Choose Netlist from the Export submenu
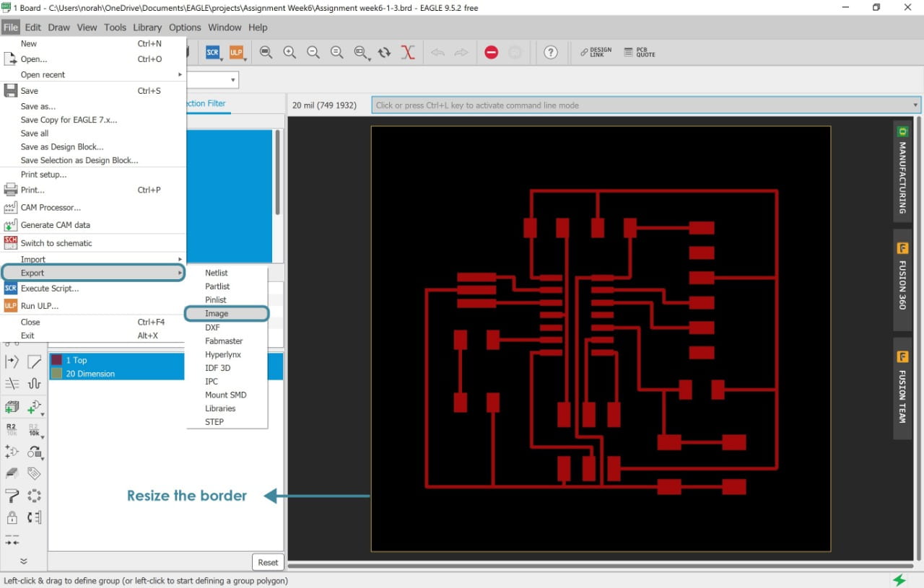This screenshot has height=588, width=924. coord(227,273)
